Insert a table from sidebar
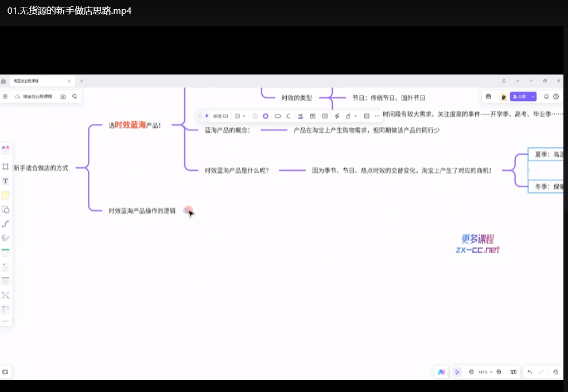568x392 pixels. [x=5, y=252]
